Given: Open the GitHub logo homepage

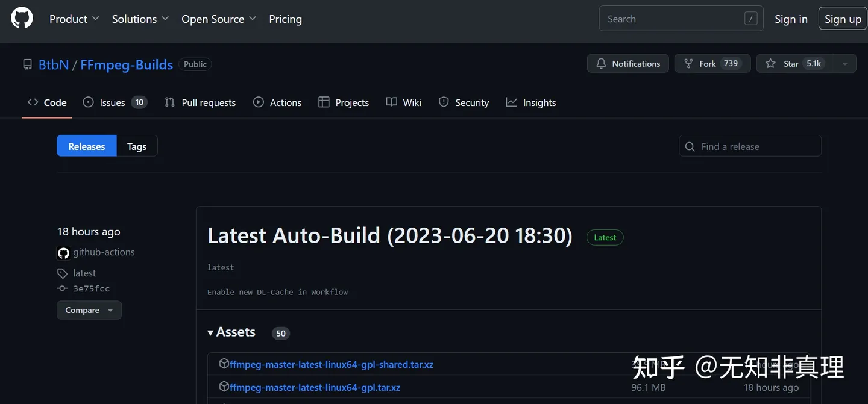Looking at the screenshot, I should point(22,19).
